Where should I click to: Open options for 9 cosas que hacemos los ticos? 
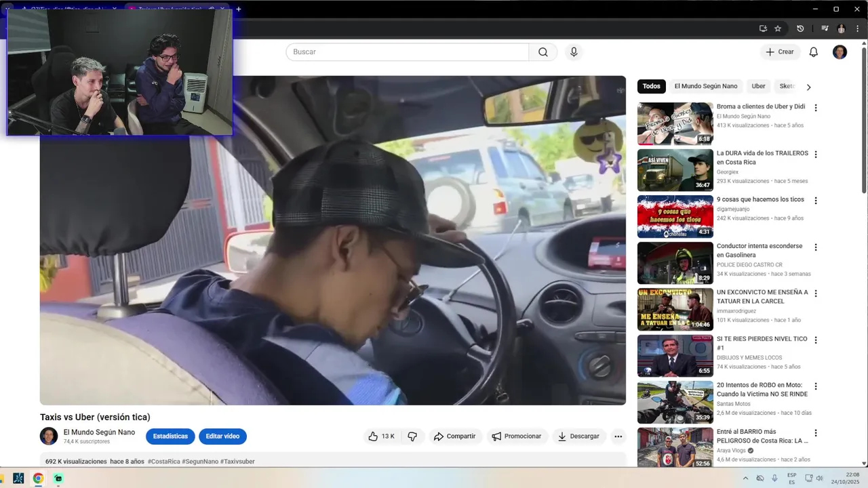pyautogui.click(x=816, y=201)
